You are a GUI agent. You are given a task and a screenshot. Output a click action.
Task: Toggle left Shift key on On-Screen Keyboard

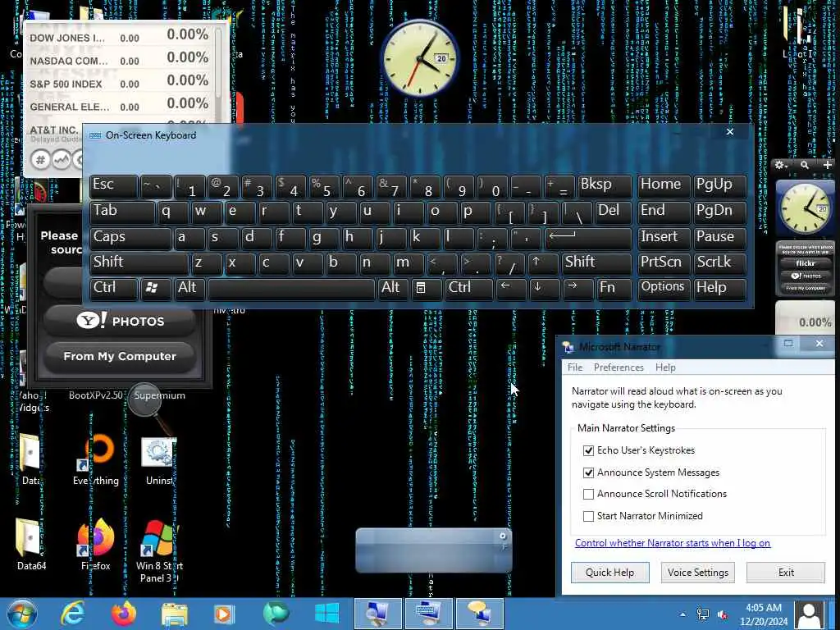coord(139,262)
